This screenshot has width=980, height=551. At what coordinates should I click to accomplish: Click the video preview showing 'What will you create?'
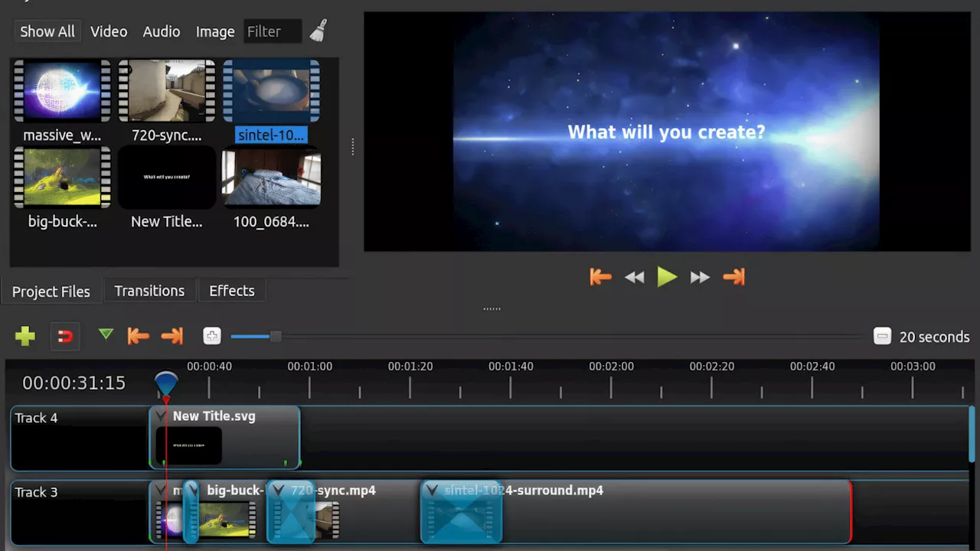(x=666, y=132)
